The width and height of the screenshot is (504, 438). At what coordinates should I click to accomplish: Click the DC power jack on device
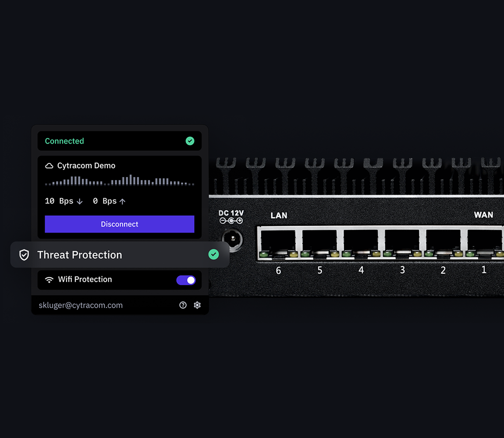click(x=232, y=240)
